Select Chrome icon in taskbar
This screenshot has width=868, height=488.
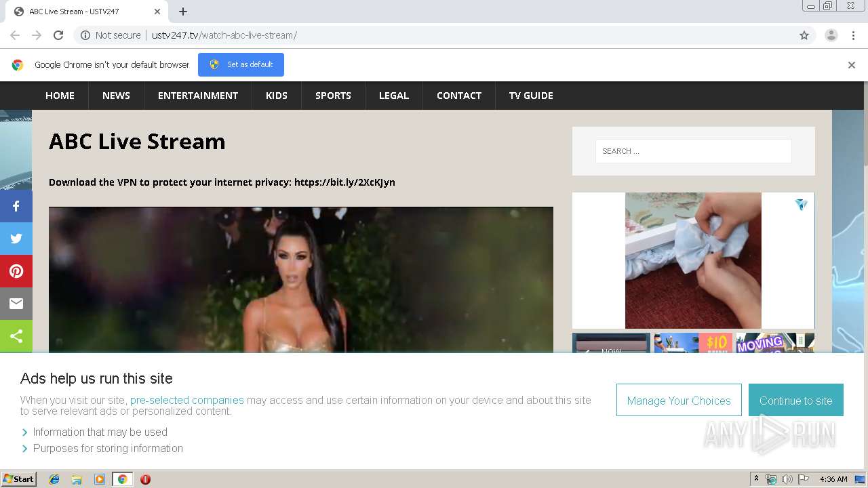pos(122,479)
